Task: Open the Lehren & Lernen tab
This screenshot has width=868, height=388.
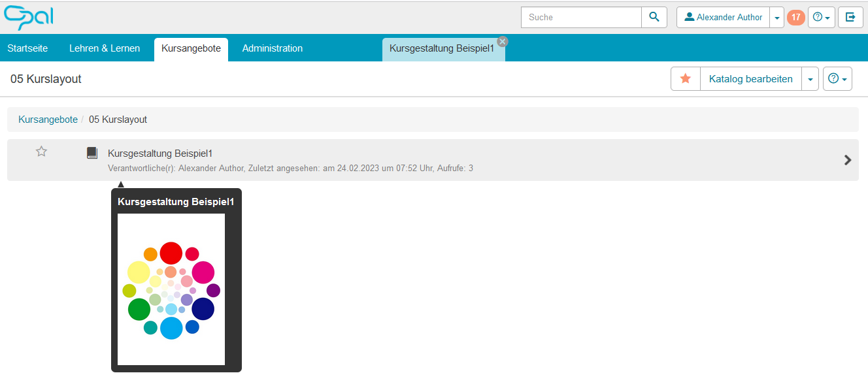Action: pyautogui.click(x=105, y=48)
